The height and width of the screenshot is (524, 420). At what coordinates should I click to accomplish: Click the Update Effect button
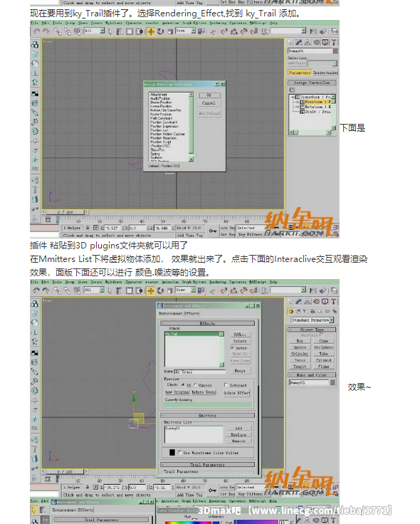point(236,393)
